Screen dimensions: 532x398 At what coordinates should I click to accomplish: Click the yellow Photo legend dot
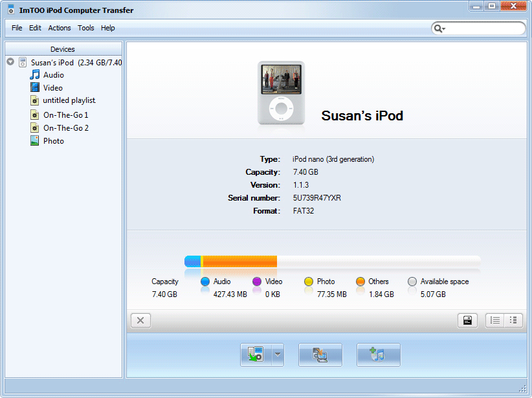coord(309,282)
